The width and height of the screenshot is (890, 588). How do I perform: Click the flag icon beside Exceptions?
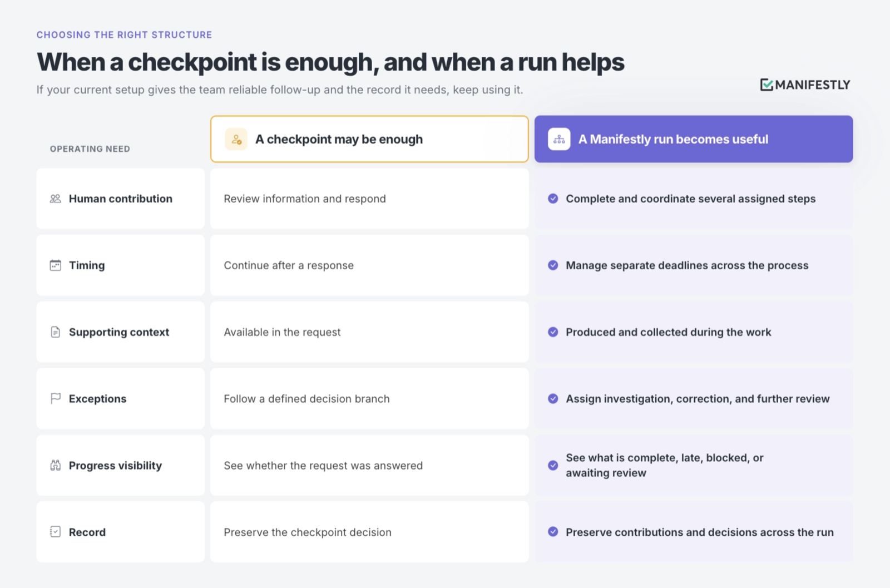point(56,399)
